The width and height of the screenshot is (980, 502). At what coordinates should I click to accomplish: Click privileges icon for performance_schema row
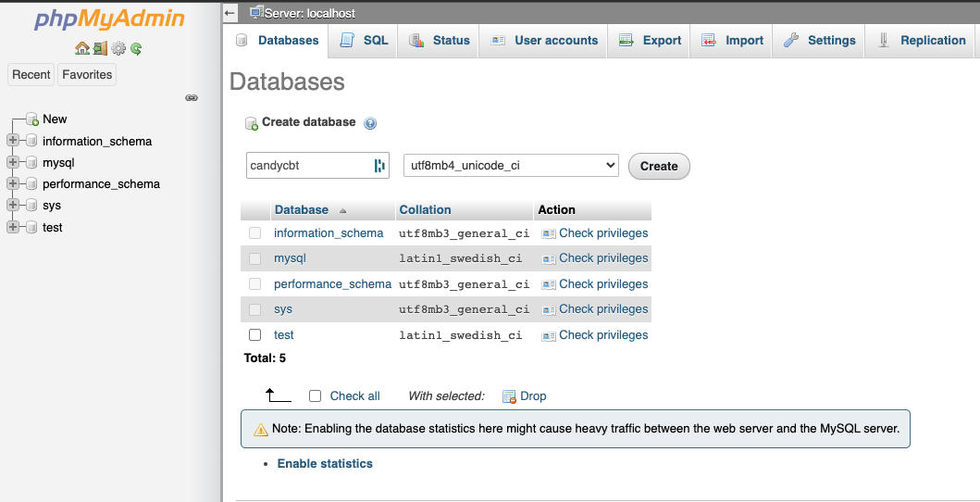point(549,284)
